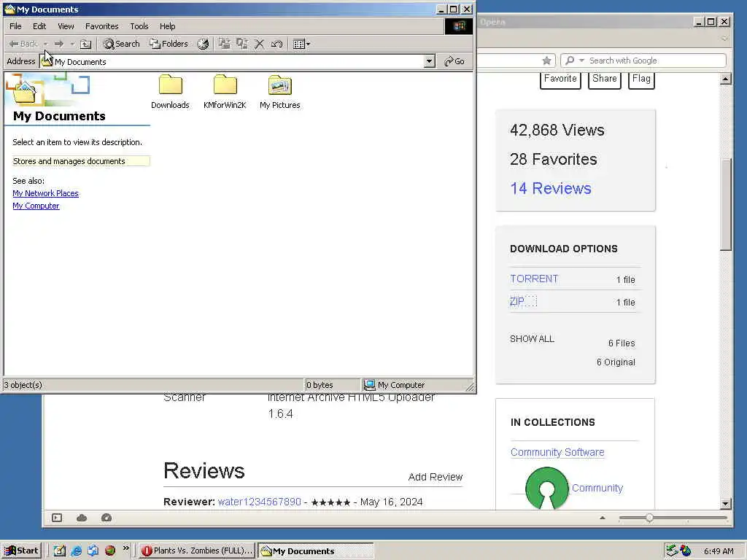Open the Search pane in Explorer
The image size is (747, 560).
(x=122, y=44)
